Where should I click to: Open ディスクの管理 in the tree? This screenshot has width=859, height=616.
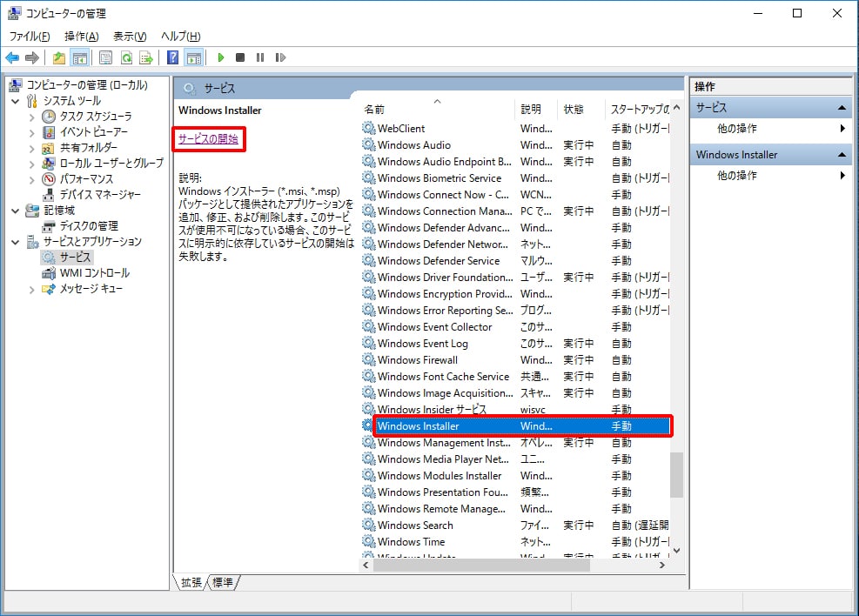coord(89,225)
